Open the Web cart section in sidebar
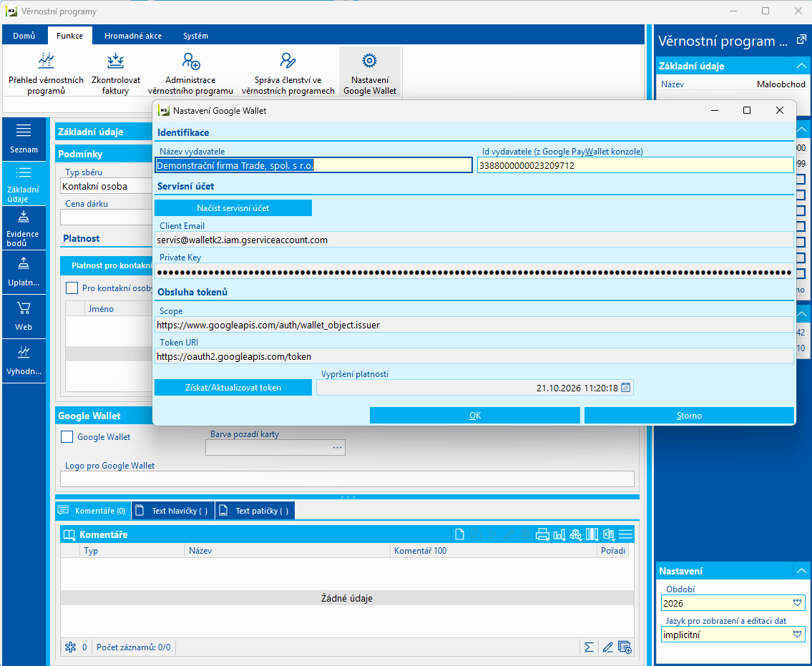 point(24,316)
